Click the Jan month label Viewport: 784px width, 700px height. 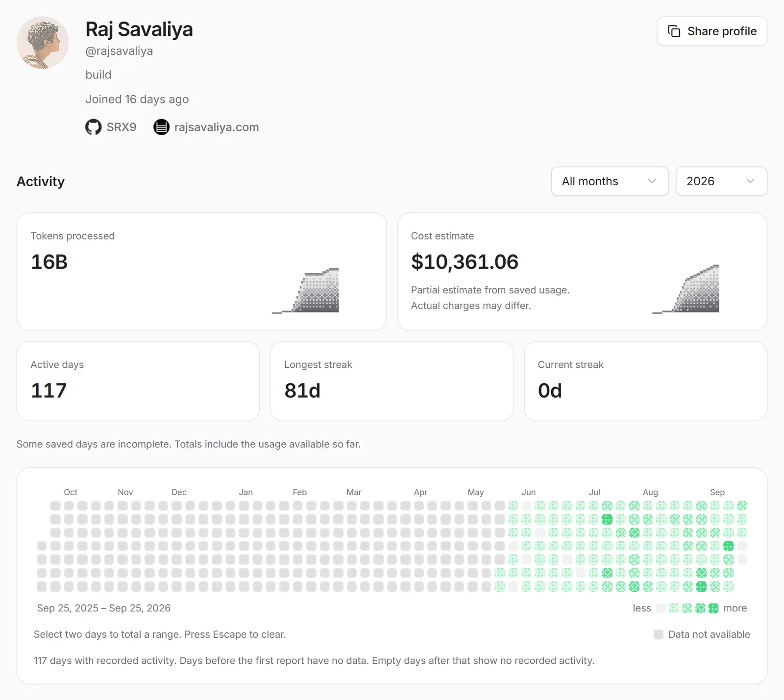[246, 492]
